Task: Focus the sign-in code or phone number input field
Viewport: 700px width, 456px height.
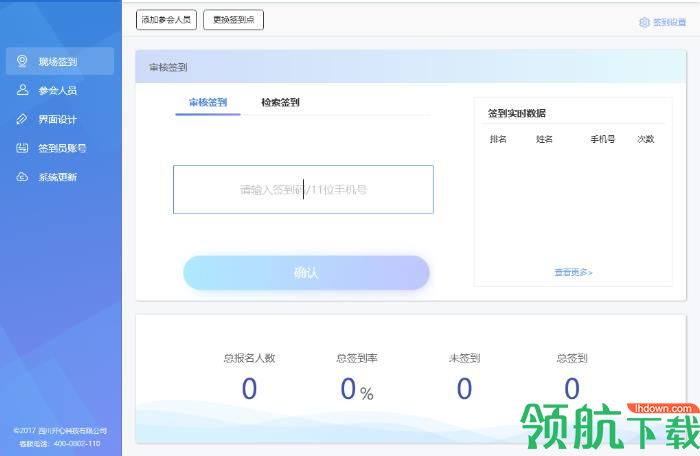Action: tap(303, 189)
